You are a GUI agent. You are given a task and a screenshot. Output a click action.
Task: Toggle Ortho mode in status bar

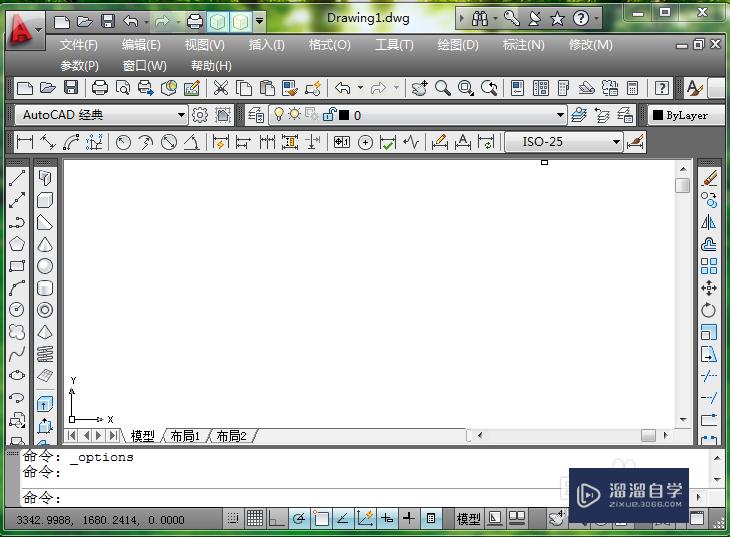coord(277,518)
